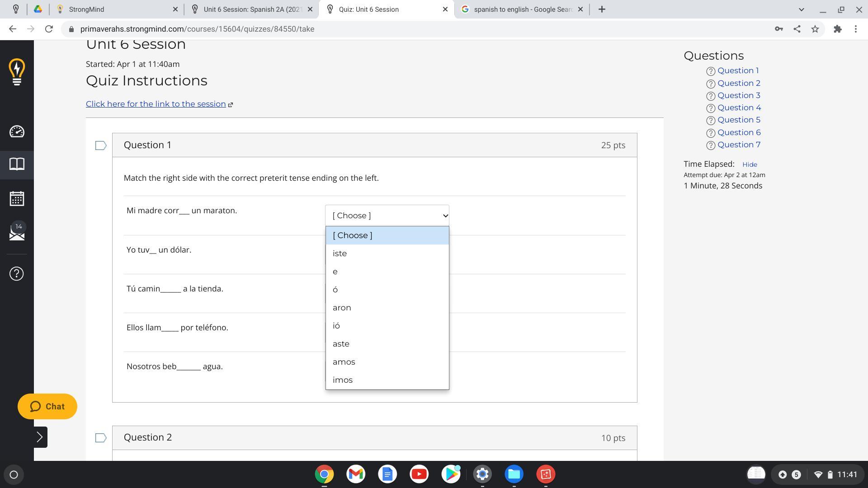Click the Courses book icon in sidebar
Image resolution: width=868 pixels, height=488 pixels.
click(x=17, y=164)
